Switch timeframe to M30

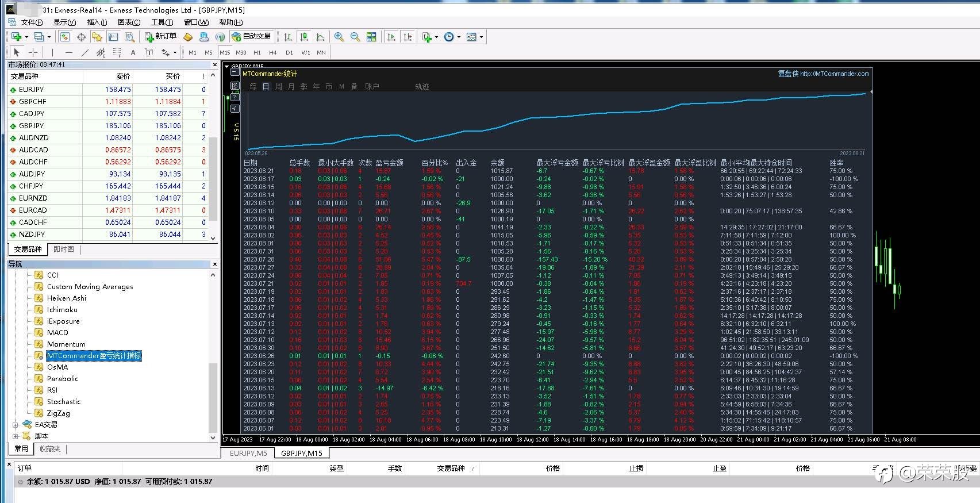(x=241, y=52)
